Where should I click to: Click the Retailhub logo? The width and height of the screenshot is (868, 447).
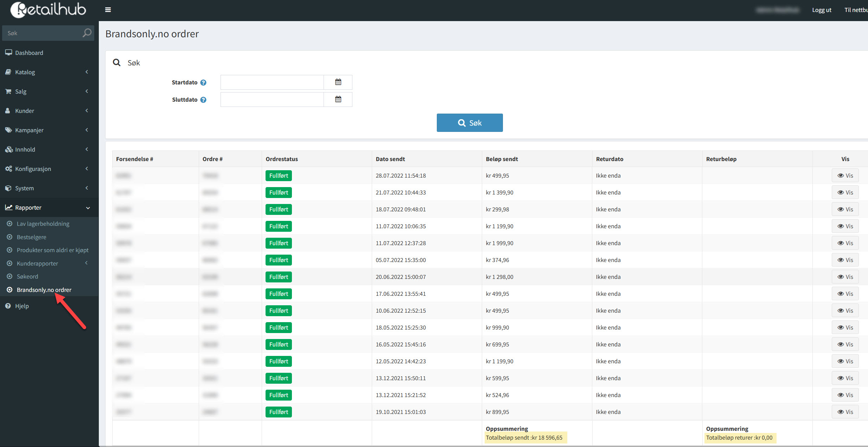pyautogui.click(x=48, y=10)
